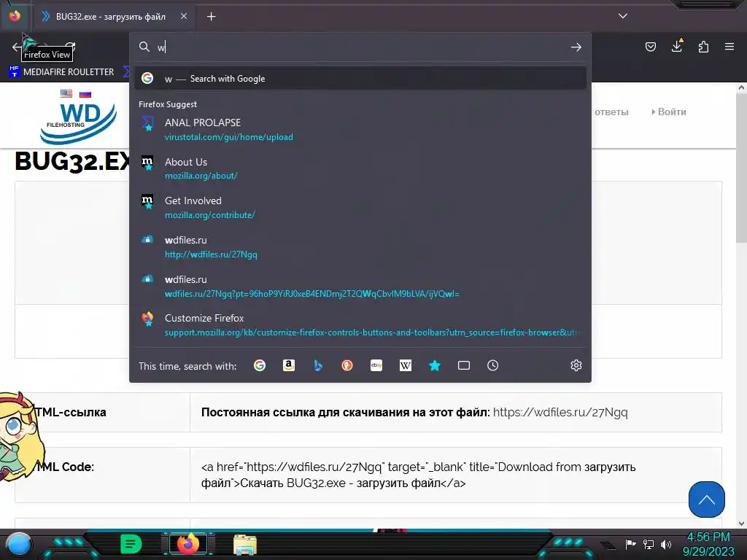Open the virustotal.com upload bookmark suggestion
747x560 pixels.
[x=360, y=130]
